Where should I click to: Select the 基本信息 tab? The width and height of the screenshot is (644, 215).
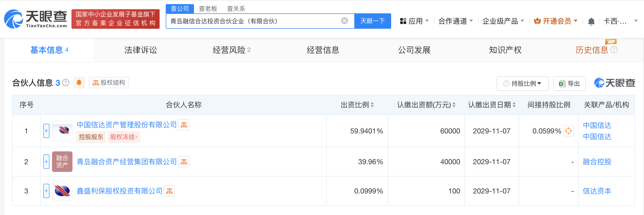tap(49, 50)
